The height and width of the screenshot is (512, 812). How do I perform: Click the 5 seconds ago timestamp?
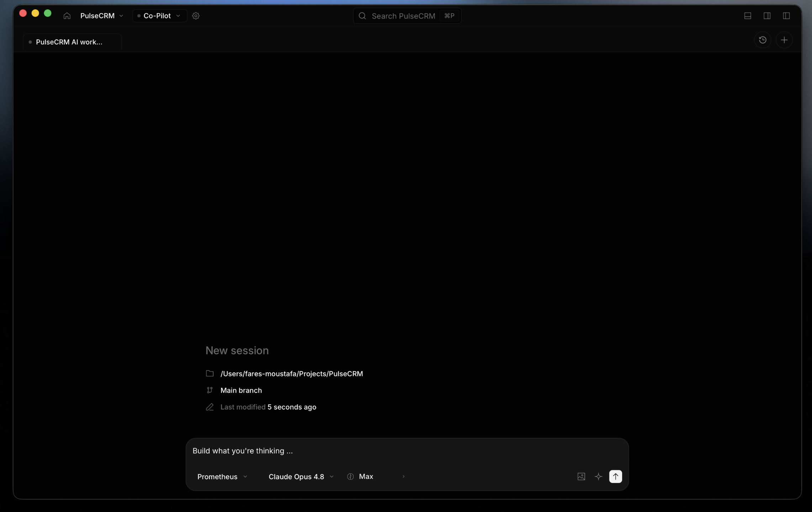click(292, 407)
